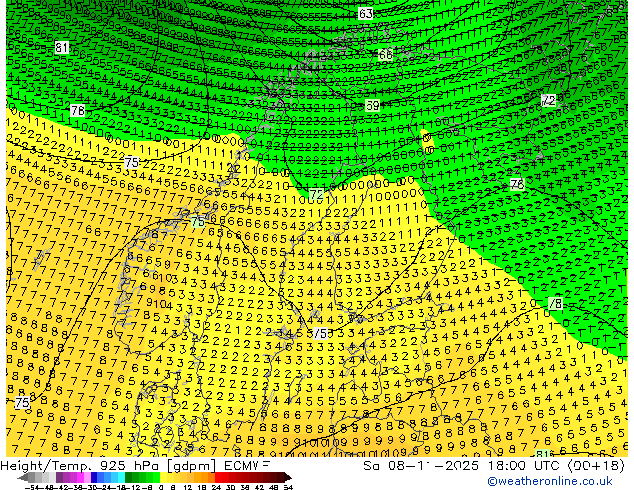Click the Height/Temp. 925 hPa title text
The height and width of the screenshot is (490, 634).
(x=82, y=466)
